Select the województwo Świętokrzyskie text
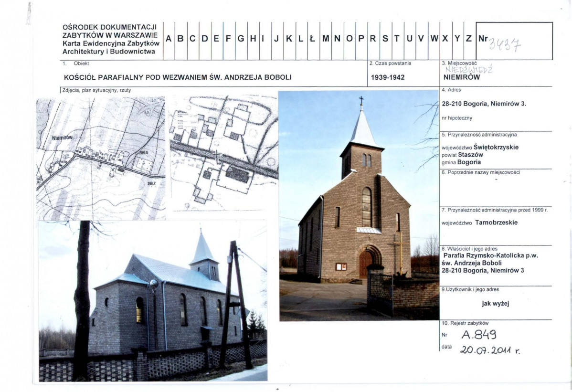The image size is (572, 392). pyautogui.click(x=480, y=147)
